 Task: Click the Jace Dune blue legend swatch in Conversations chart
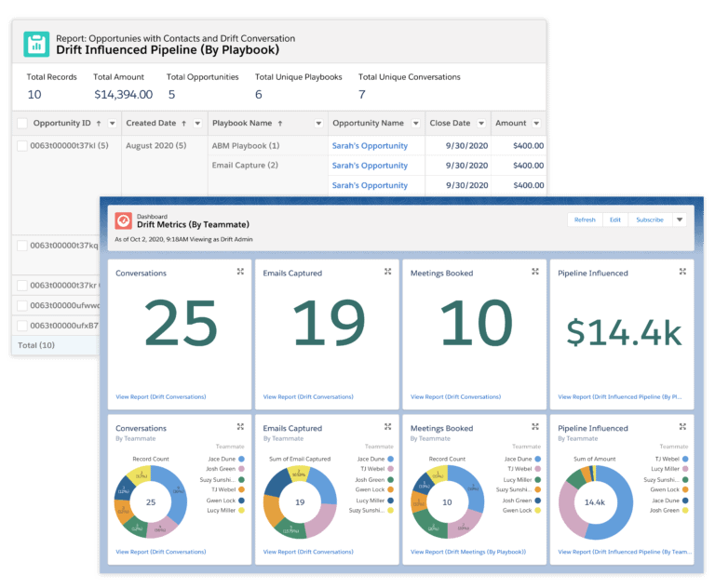[241, 459]
